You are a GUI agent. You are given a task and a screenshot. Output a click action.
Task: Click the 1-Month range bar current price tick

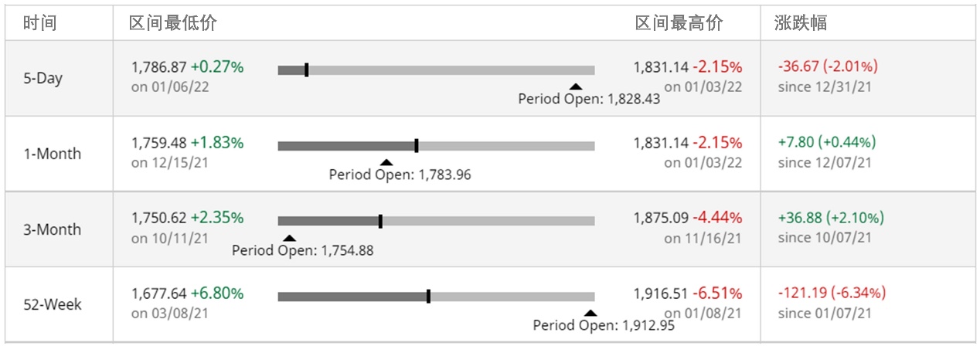point(417,145)
